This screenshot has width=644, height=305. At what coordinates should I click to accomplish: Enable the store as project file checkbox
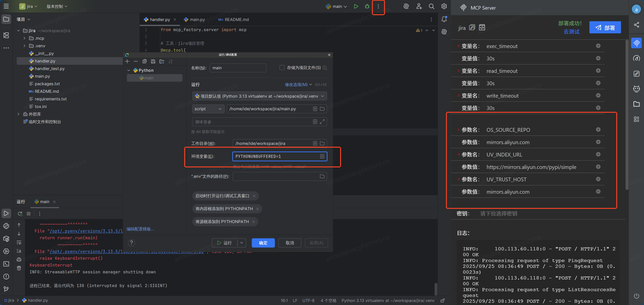pos(282,68)
